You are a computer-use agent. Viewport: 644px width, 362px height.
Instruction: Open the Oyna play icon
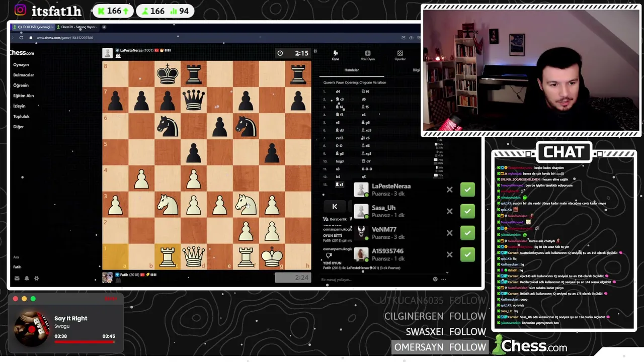(335, 55)
